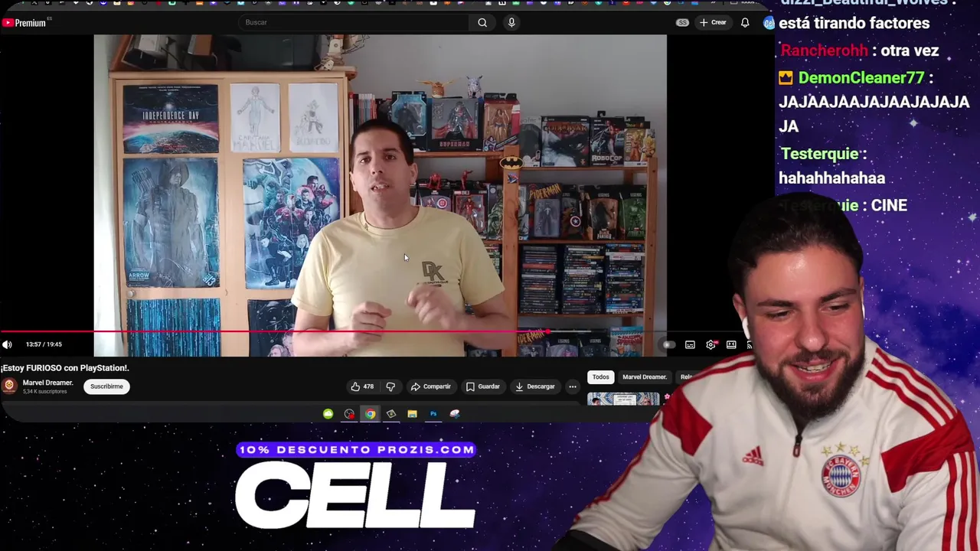Open YouTube notifications bell

point(745,22)
